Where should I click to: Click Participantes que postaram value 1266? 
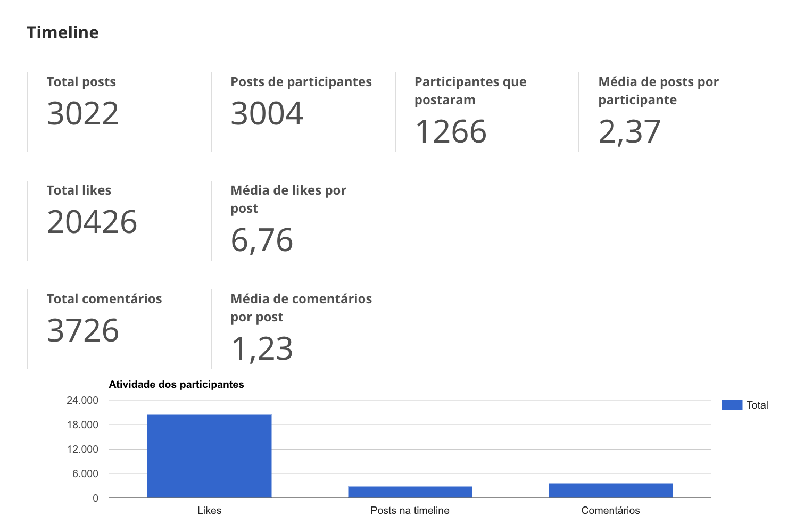451,131
